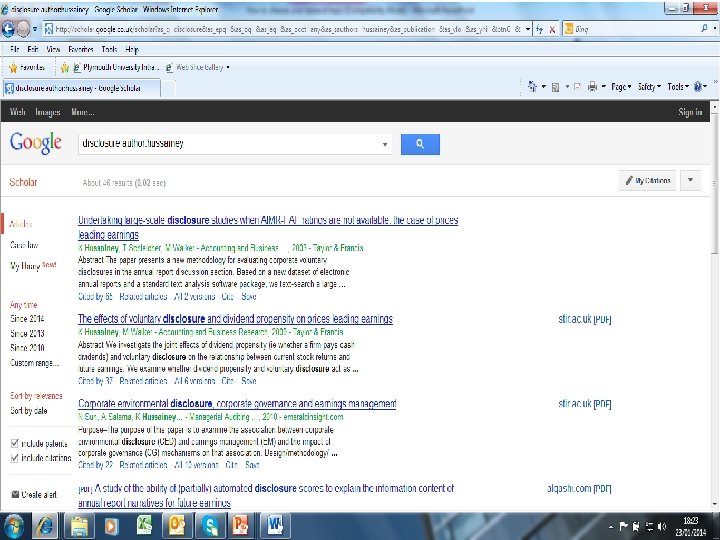Click Images in the Google top bar
Image resolution: width=720 pixels, height=540 pixels.
[x=48, y=112]
